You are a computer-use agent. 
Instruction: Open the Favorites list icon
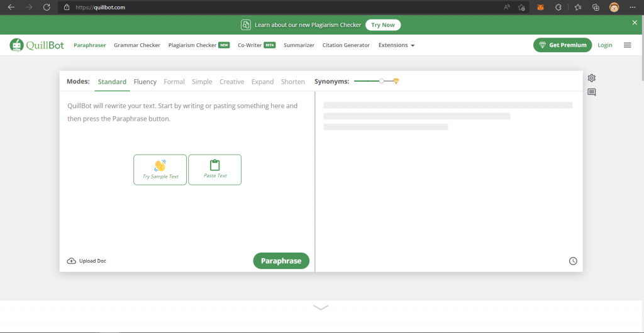[x=578, y=7]
